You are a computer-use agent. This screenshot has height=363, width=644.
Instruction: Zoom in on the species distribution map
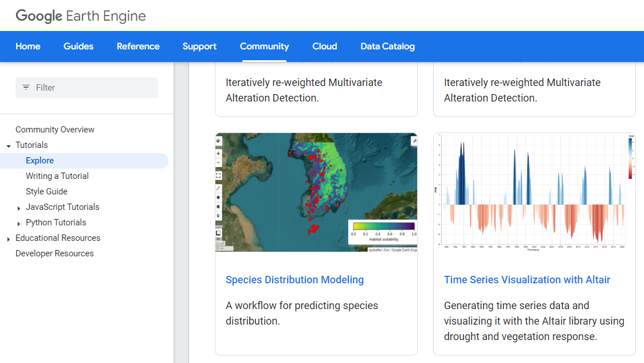point(218,153)
